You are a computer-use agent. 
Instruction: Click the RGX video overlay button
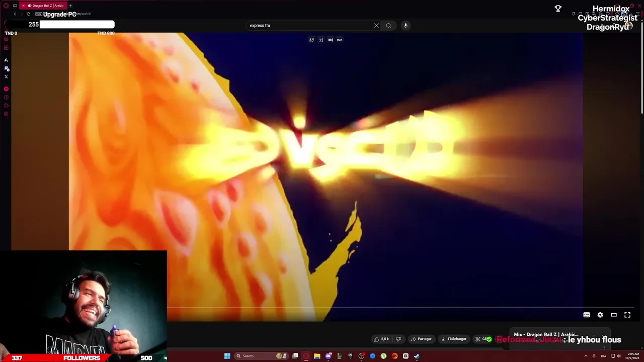click(340, 40)
